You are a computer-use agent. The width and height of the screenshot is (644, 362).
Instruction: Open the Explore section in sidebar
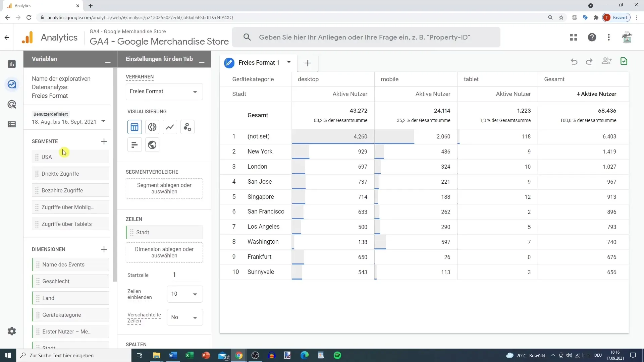click(x=12, y=84)
